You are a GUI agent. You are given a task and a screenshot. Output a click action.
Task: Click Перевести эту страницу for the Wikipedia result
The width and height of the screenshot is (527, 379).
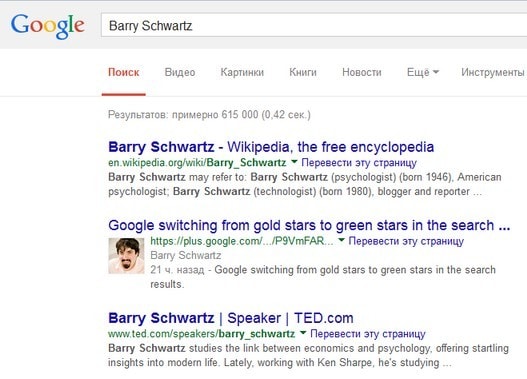click(359, 163)
